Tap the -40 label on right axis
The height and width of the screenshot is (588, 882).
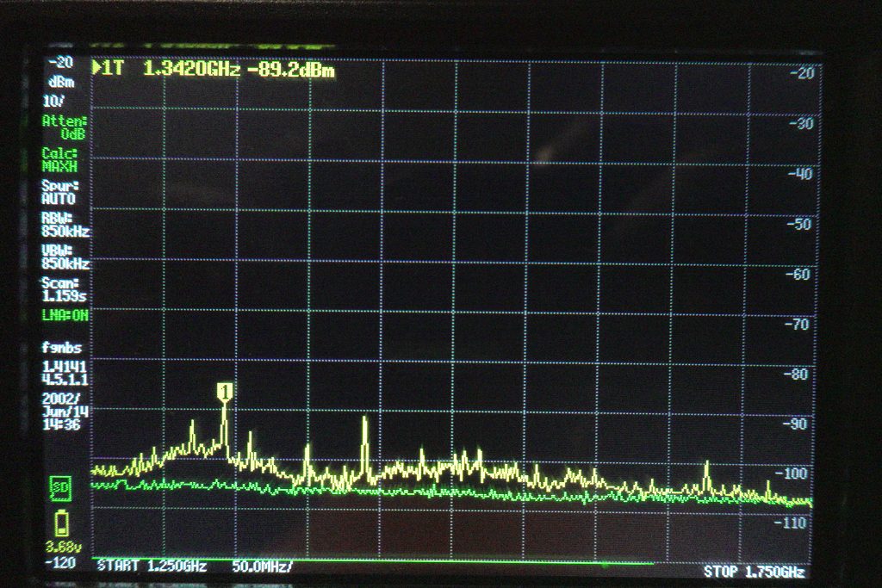(800, 174)
